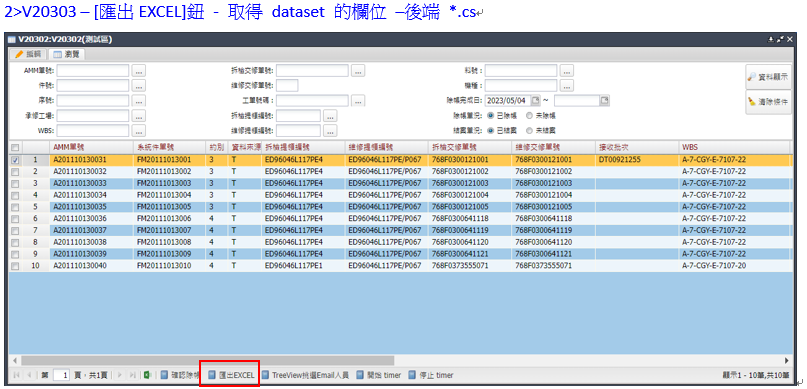This screenshot has width=807, height=389.
Task: Toggle the select-all checkbox in grid header
Action: pos(15,147)
